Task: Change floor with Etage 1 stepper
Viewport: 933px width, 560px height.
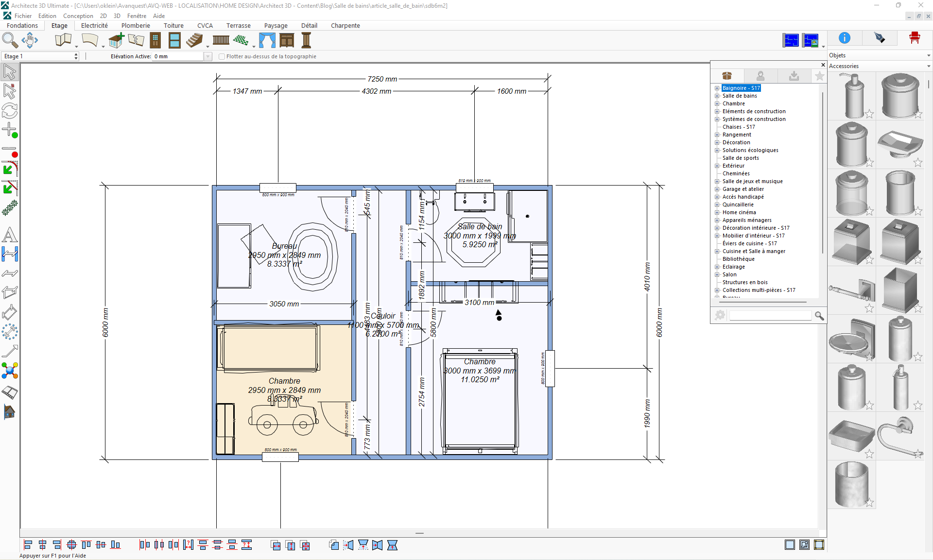Action: coord(76,56)
